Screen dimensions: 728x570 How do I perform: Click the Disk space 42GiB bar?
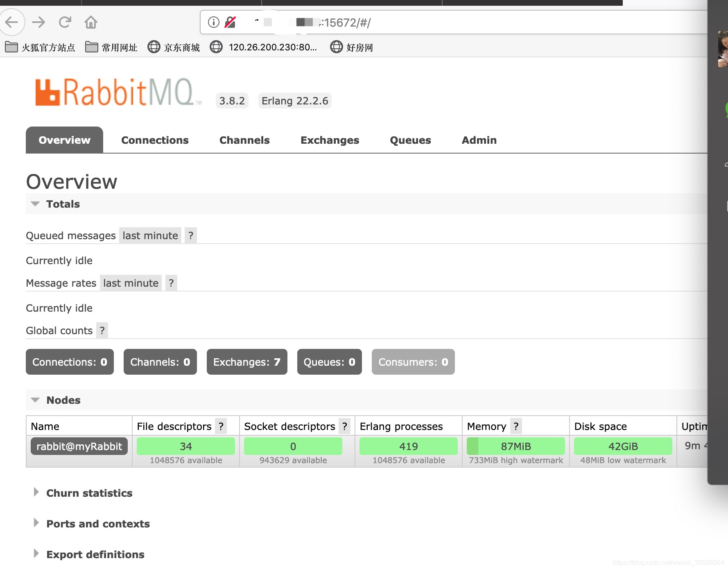(x=623, y=446)
